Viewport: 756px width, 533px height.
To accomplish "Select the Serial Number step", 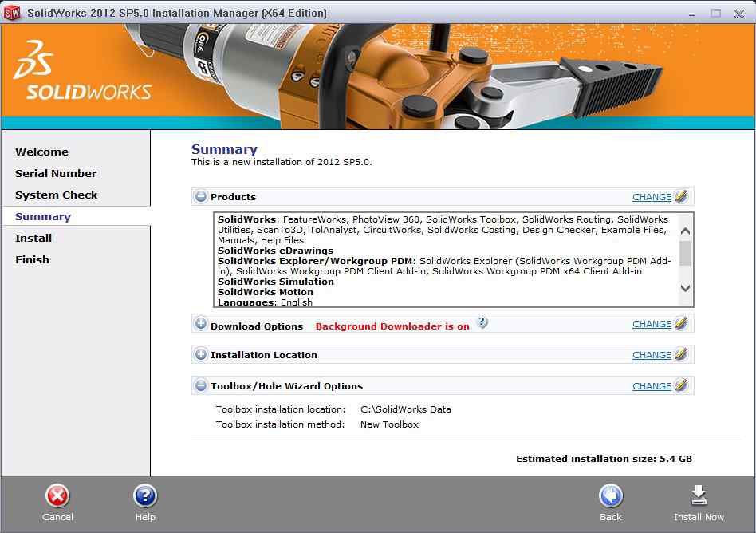I will [x=56, y=173].
